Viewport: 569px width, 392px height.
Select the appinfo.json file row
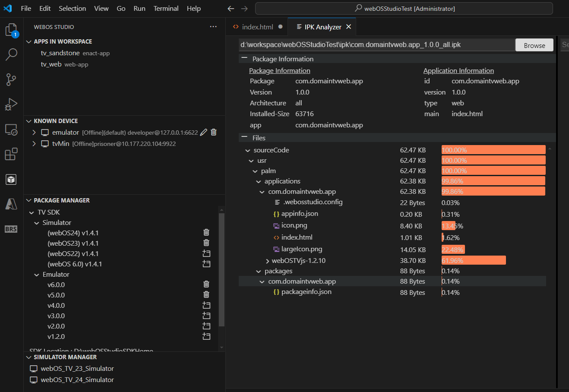point(392,214)
